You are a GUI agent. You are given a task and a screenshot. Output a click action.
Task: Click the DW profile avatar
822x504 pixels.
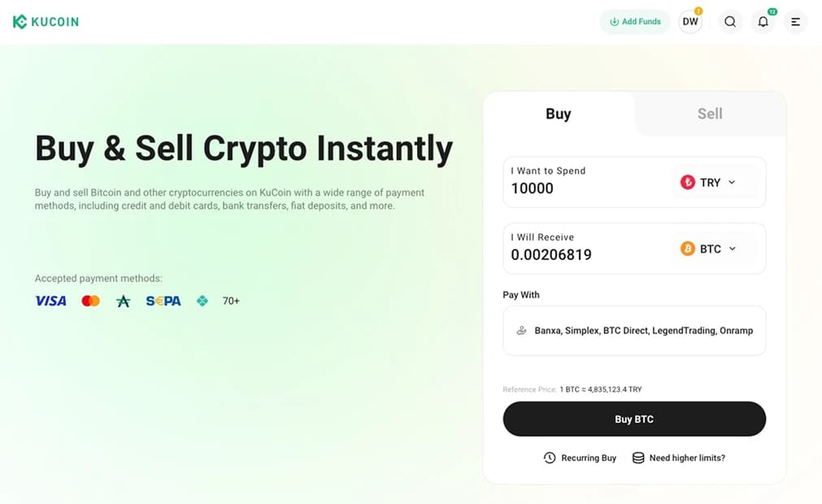tap(690, 21)
